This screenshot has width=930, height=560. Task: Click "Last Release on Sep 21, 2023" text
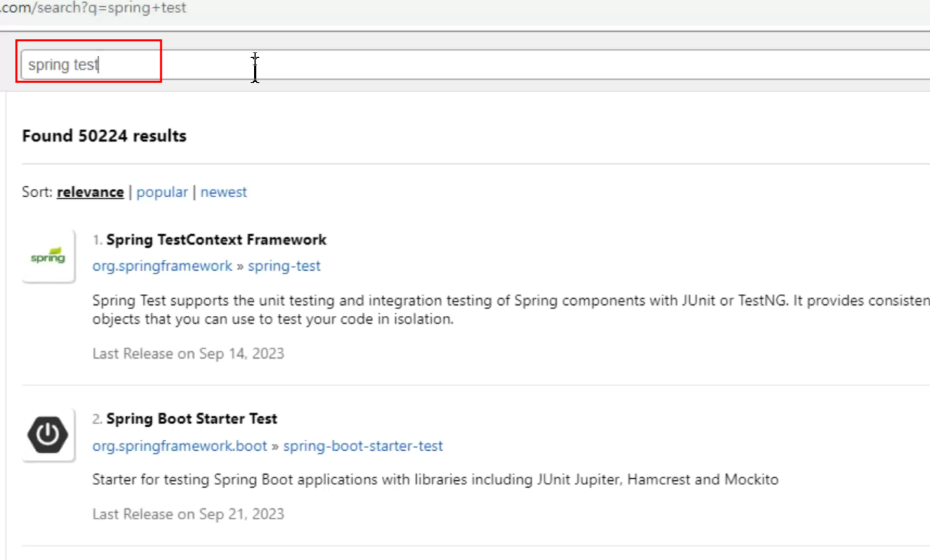(188, 514)
